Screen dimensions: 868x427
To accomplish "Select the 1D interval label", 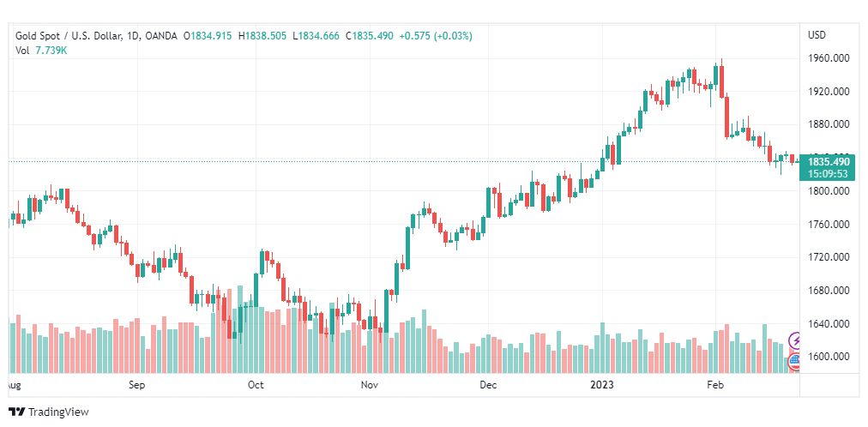I will click(x=131, y=36).
